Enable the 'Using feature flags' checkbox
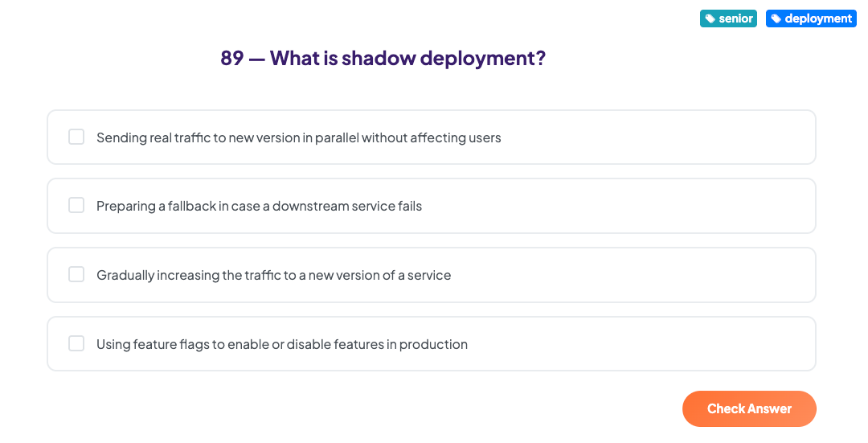868x443 pixels. point(76,344)
